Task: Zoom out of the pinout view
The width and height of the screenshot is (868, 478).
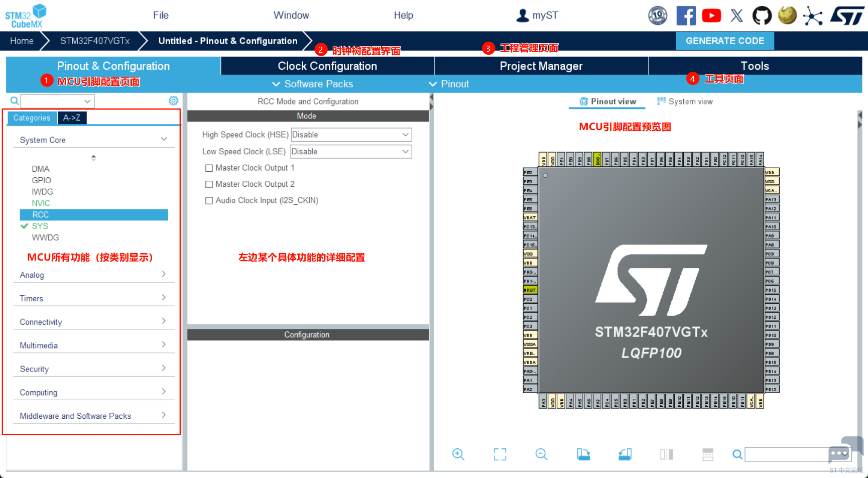Action: (541, 454)
